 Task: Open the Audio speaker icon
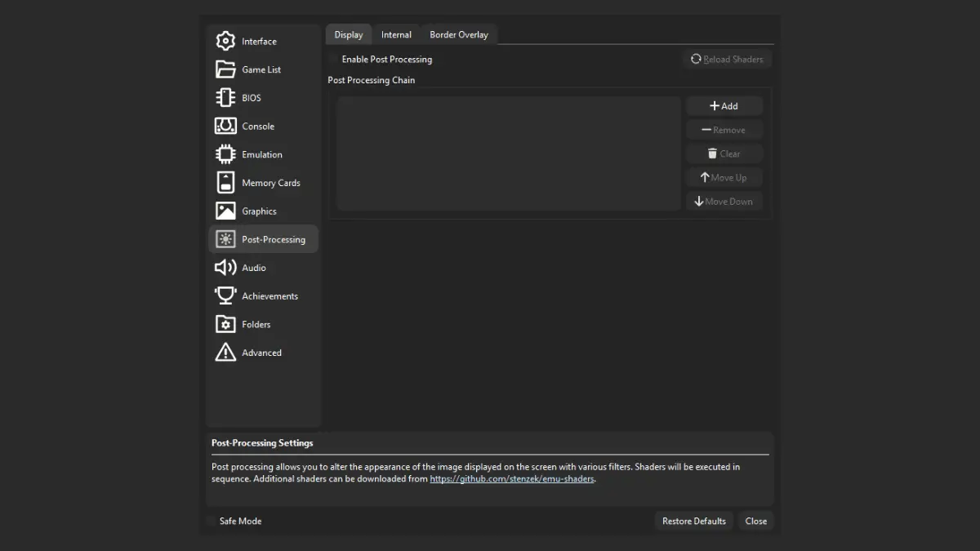click(225, 268)
